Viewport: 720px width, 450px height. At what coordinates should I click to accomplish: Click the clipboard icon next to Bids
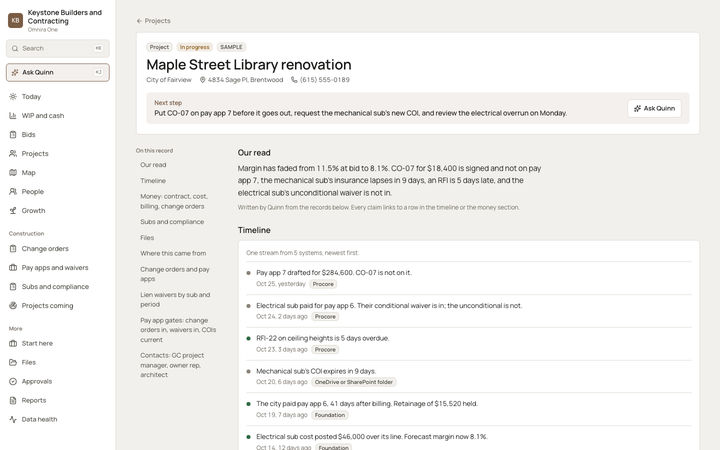tap(13, 135)
